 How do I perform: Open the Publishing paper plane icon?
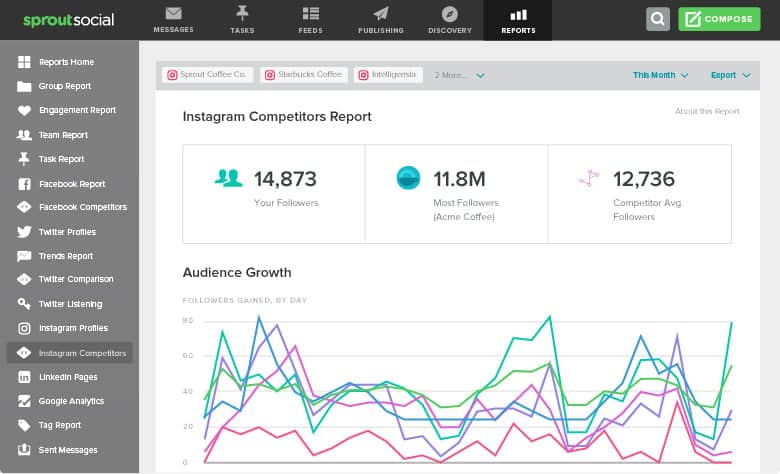381,13
